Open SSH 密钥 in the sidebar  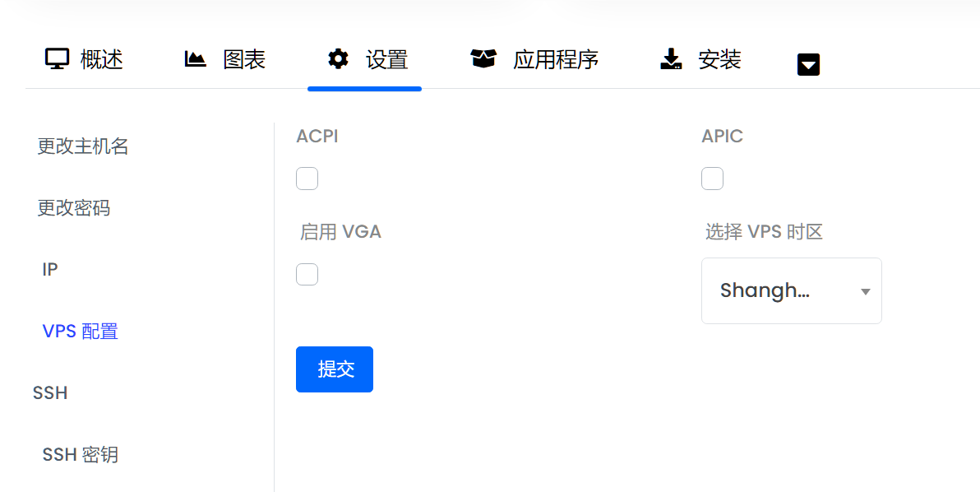coord(81,454)
